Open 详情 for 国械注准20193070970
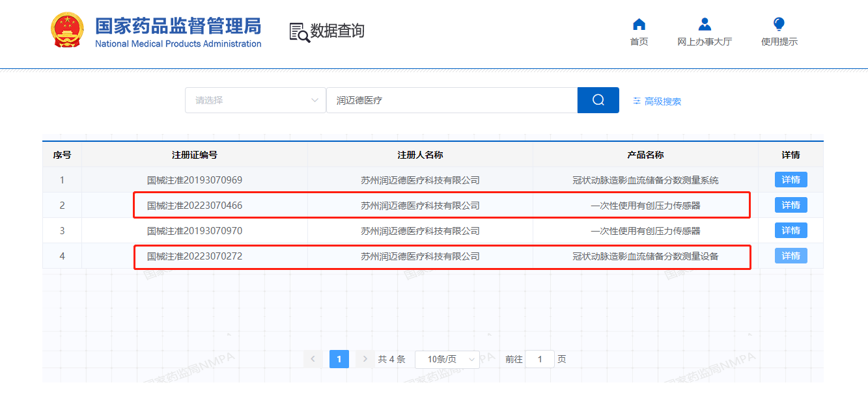868x402 pixels. [791, 230]
